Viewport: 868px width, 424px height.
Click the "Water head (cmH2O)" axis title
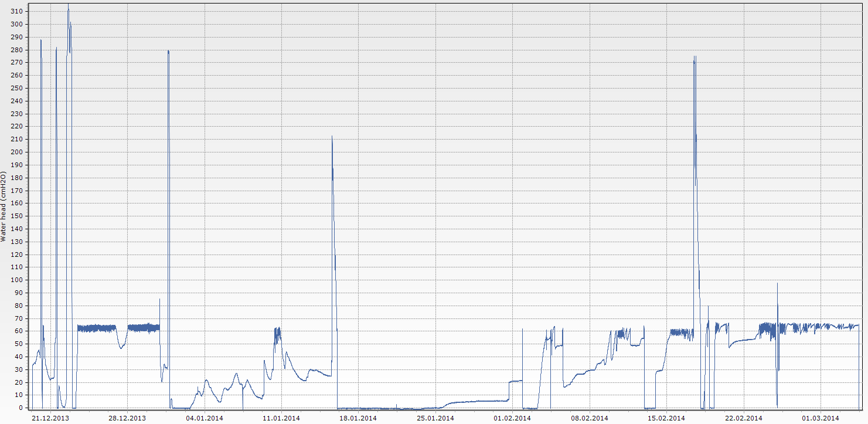click(4, 207)
